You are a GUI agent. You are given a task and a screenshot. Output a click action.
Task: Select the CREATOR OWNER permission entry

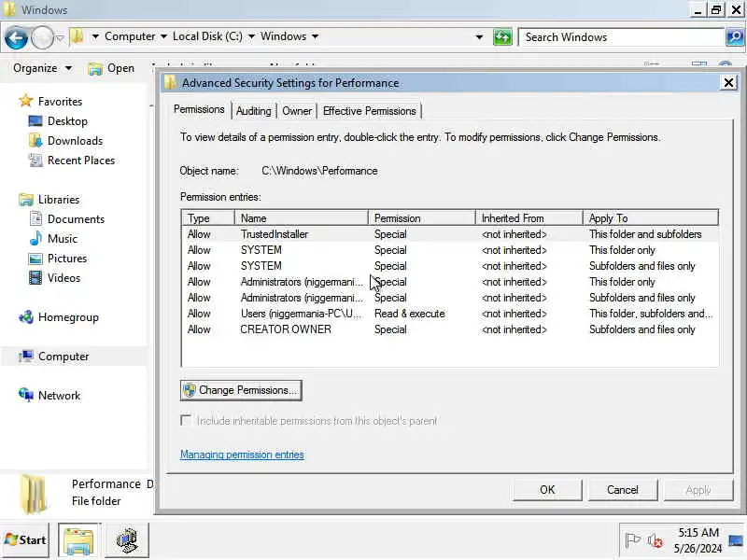(450, 329)
